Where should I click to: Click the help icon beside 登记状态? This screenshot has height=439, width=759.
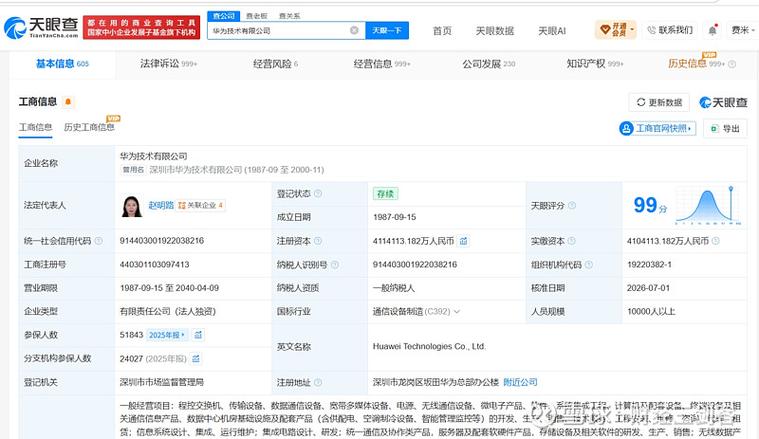[x=318, y=194]
